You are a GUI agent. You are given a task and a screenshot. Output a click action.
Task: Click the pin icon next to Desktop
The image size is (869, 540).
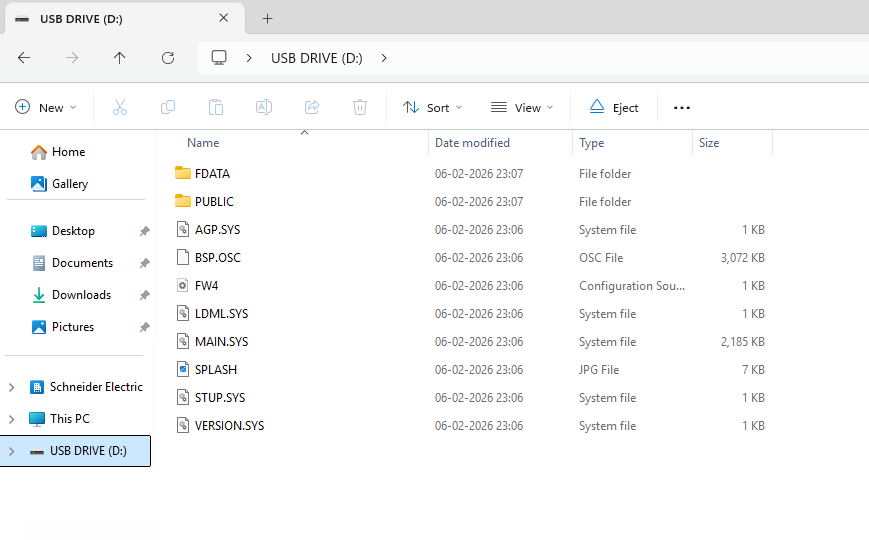pos(145,231)
